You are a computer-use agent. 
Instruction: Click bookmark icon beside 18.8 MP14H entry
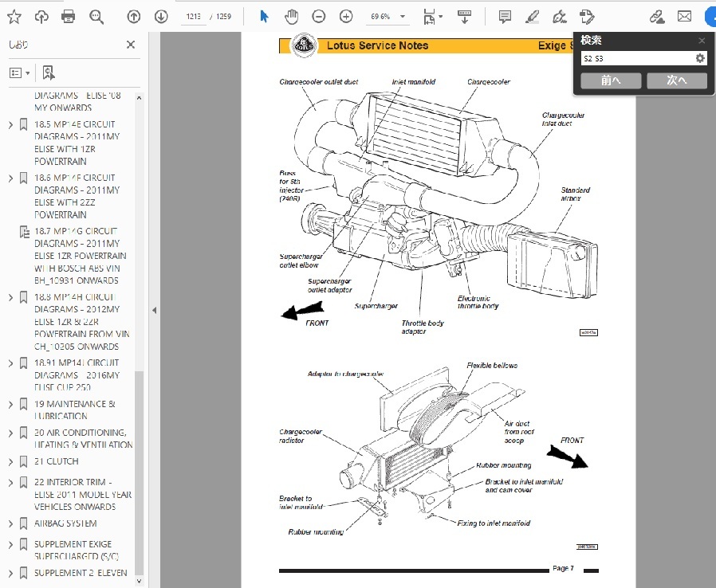24,297
